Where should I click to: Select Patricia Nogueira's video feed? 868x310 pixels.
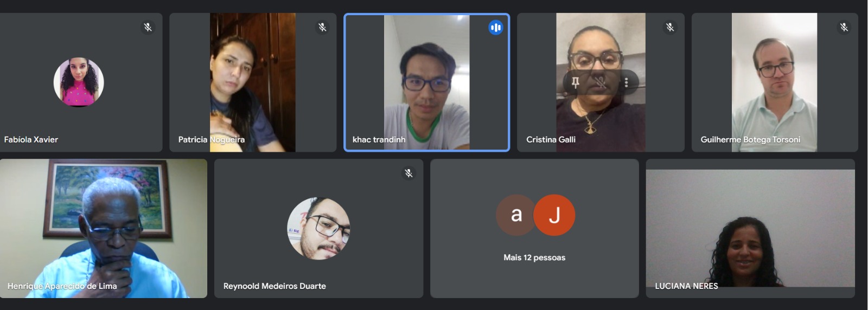[253, 82]
